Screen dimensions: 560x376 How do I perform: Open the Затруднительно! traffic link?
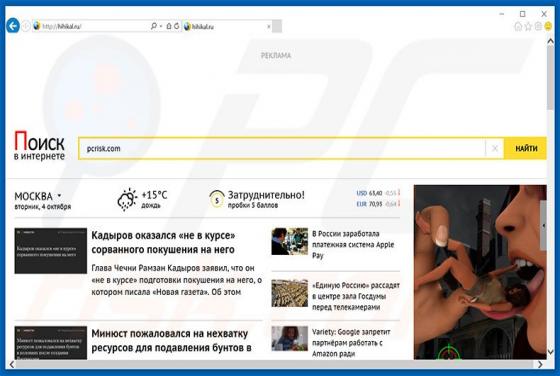[266, 195]
